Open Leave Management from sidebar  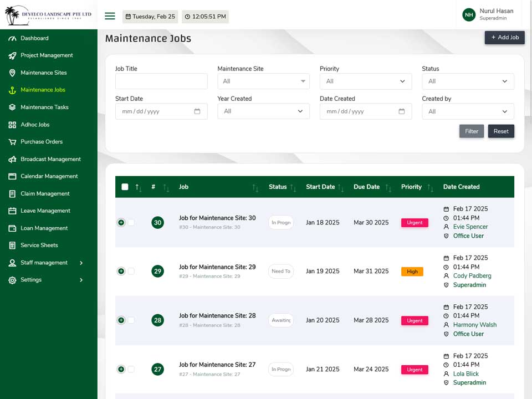click(45, 211)
